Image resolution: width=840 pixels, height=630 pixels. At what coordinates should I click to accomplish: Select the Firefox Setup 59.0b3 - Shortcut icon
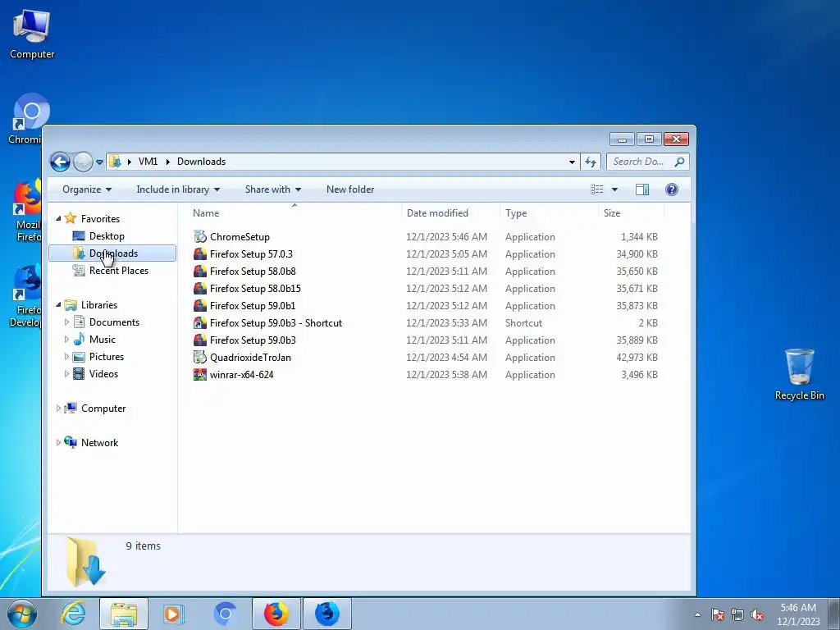coord(200,323)
